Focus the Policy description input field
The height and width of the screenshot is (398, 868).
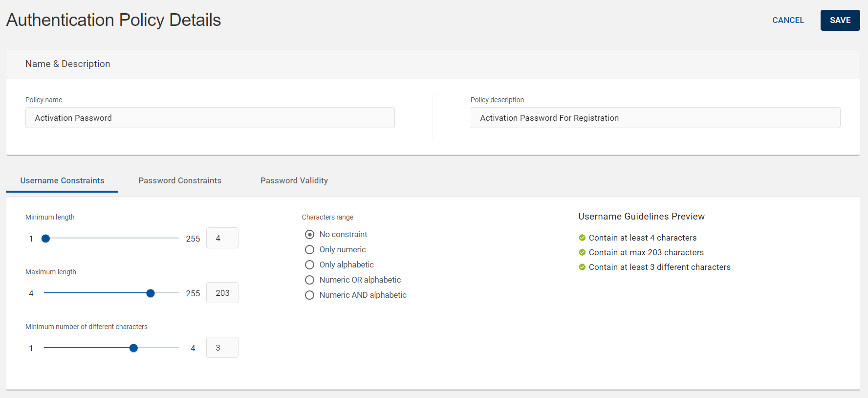(655, 118)
